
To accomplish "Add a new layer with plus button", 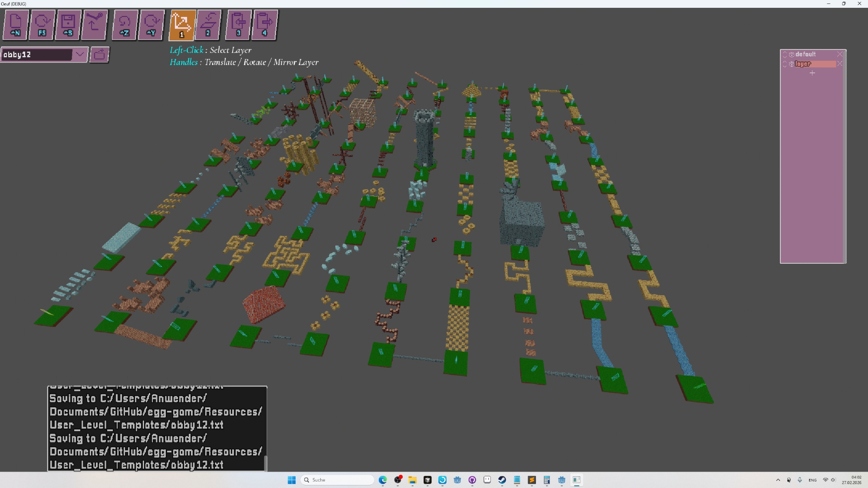I will [x=812, y=73].
